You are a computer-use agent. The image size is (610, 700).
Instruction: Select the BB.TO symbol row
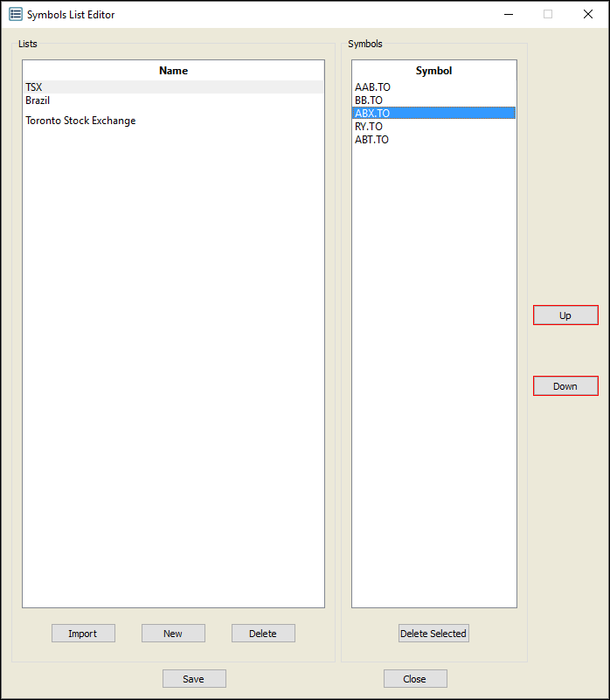coord(369,100)
